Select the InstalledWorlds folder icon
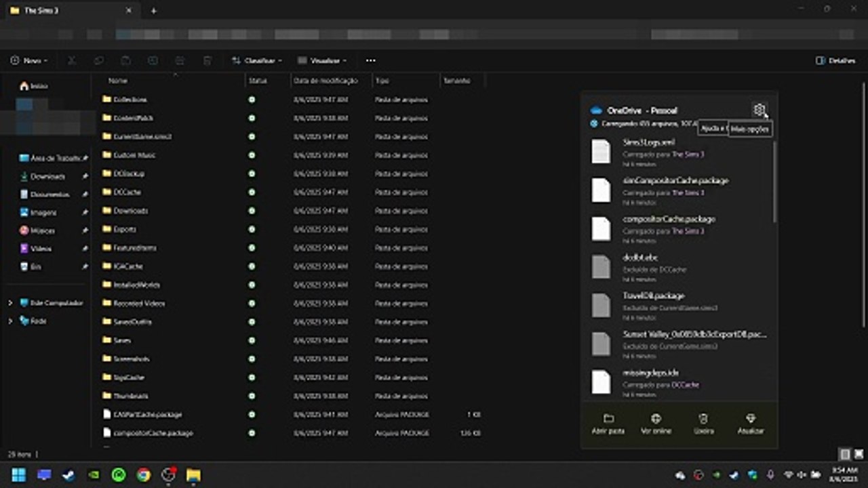This screenshot has width=868, height=488. (106, 285)
